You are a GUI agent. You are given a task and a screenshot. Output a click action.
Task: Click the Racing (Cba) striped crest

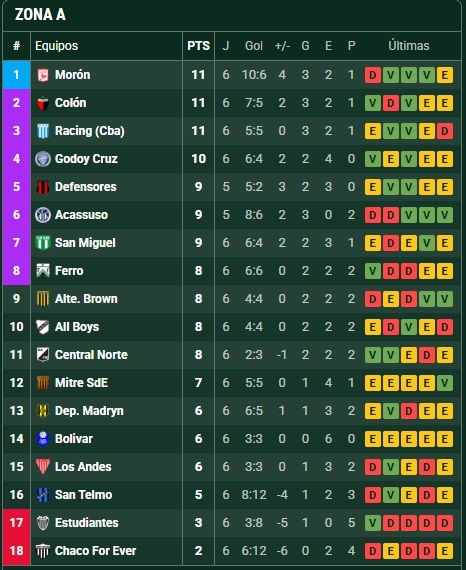[43, 131]
